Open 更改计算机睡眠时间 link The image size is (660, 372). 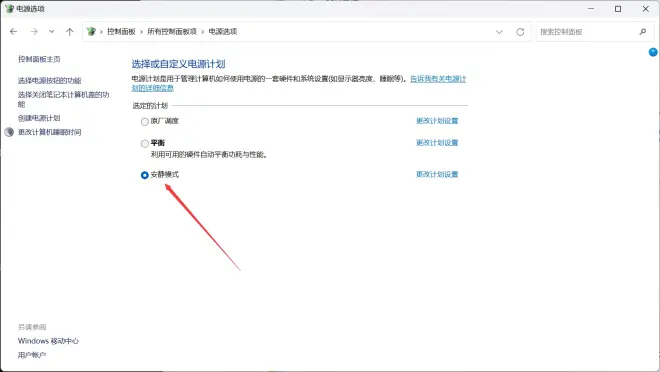49,132
